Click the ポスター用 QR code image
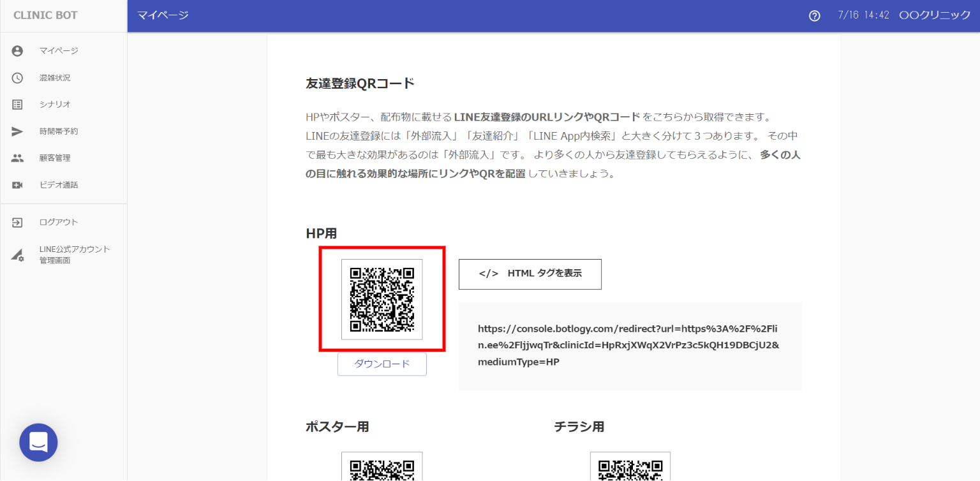This screenshot has height=481, width=980. 382,466
